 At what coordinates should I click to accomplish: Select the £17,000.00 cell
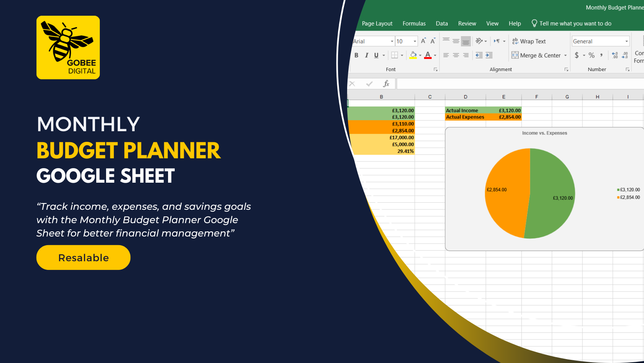coord(382,137)
